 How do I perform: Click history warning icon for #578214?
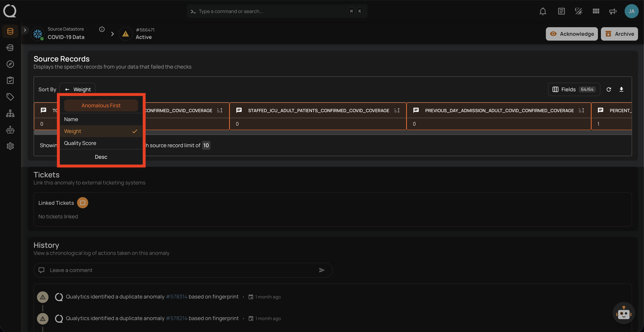43,319
